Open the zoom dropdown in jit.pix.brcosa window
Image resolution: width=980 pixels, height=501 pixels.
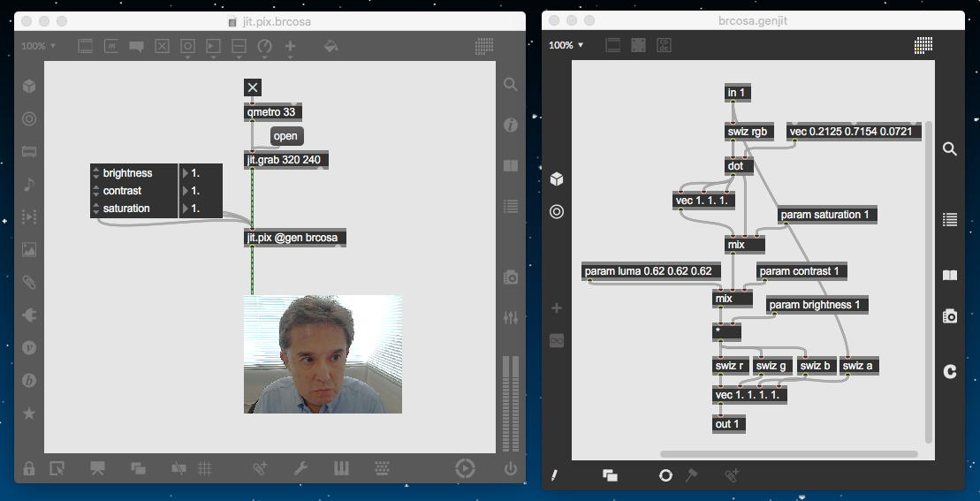point(38,46)
